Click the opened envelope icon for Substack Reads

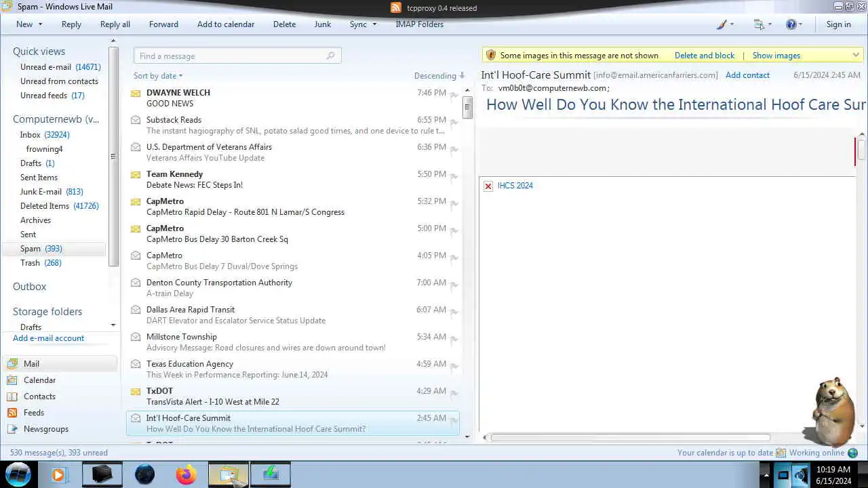point(136,120)
